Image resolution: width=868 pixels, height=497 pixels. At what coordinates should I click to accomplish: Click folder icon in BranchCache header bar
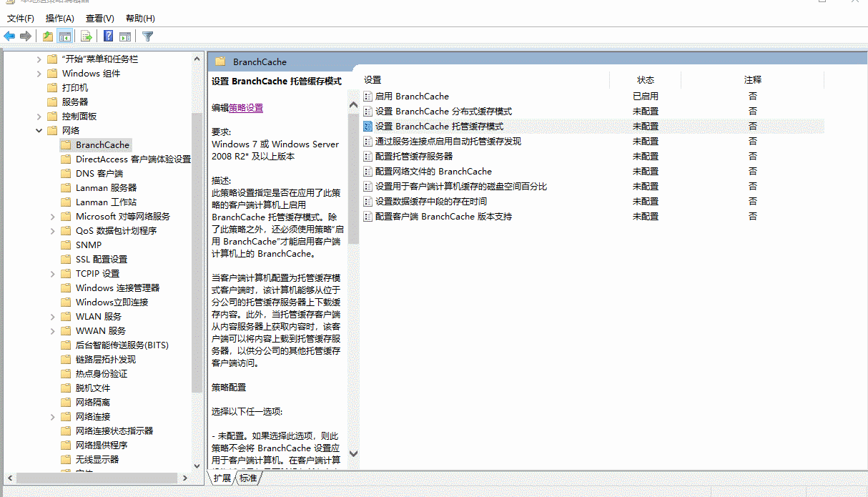click(220, 61)
